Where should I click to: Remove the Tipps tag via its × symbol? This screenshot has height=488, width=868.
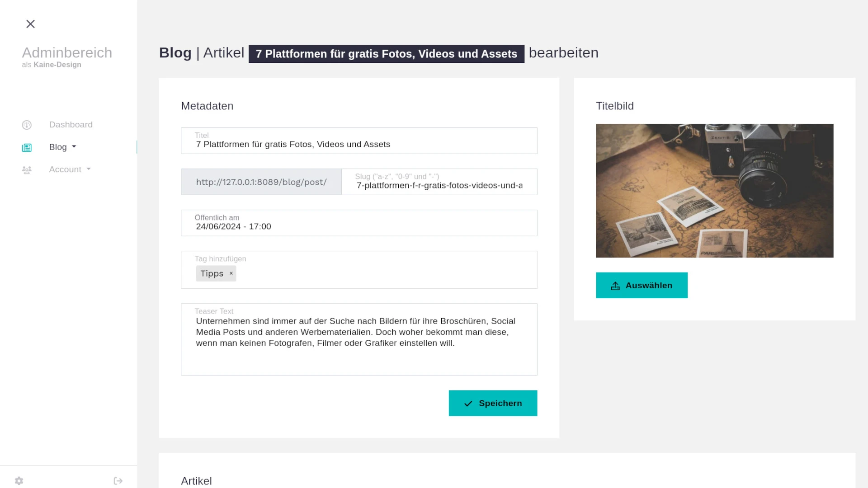(231, 273)
